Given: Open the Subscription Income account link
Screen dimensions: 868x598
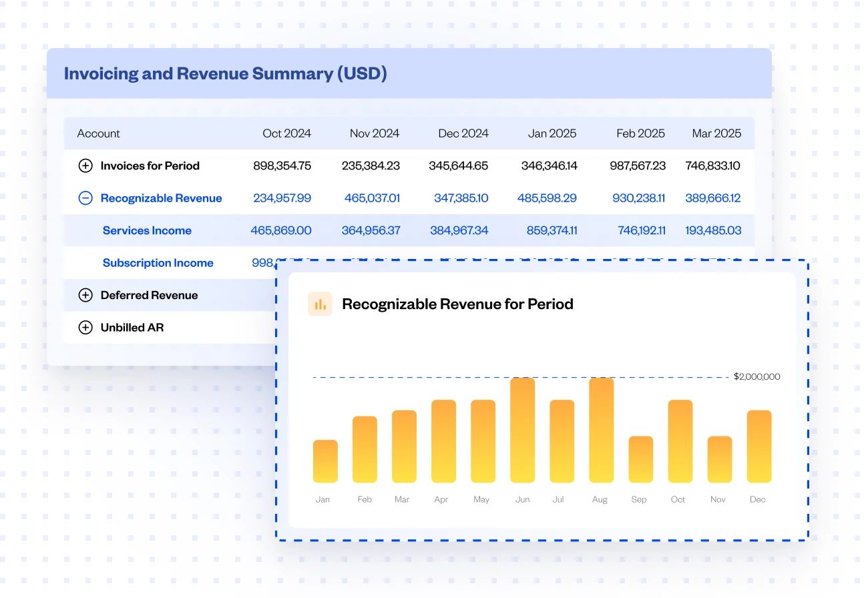Looking at the screenshot, I should 158,263.
